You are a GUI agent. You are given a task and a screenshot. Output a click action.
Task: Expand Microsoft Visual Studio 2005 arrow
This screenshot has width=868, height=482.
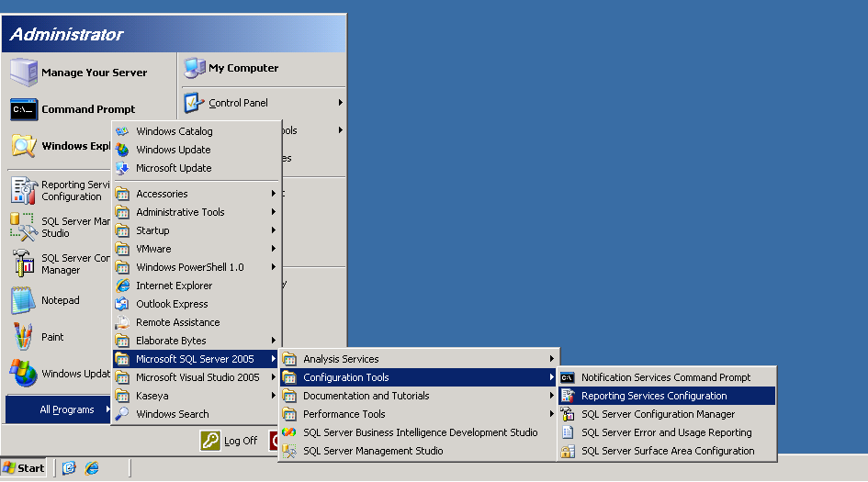274,377
